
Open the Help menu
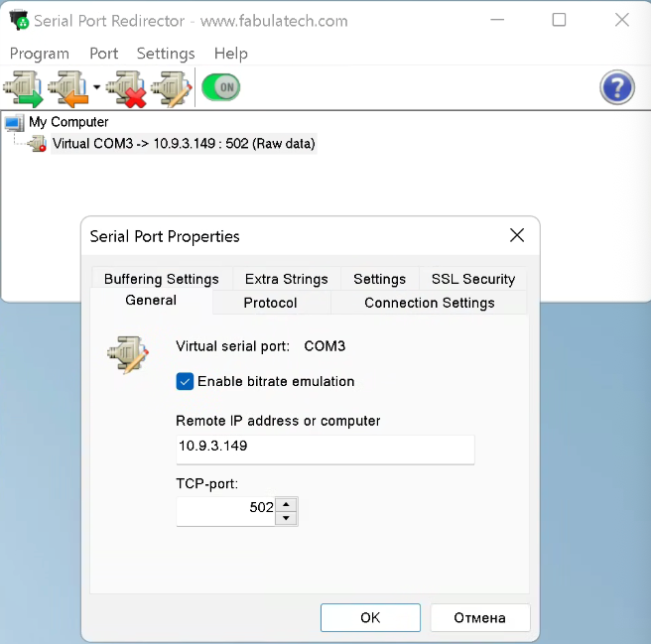pyautogui.click(x=231, y=54)
